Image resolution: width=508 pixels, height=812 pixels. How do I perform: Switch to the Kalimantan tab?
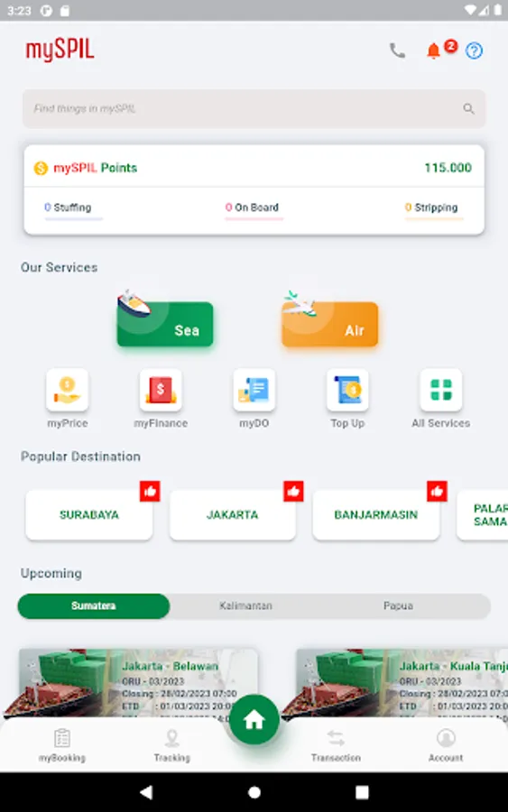pos(245,606)
